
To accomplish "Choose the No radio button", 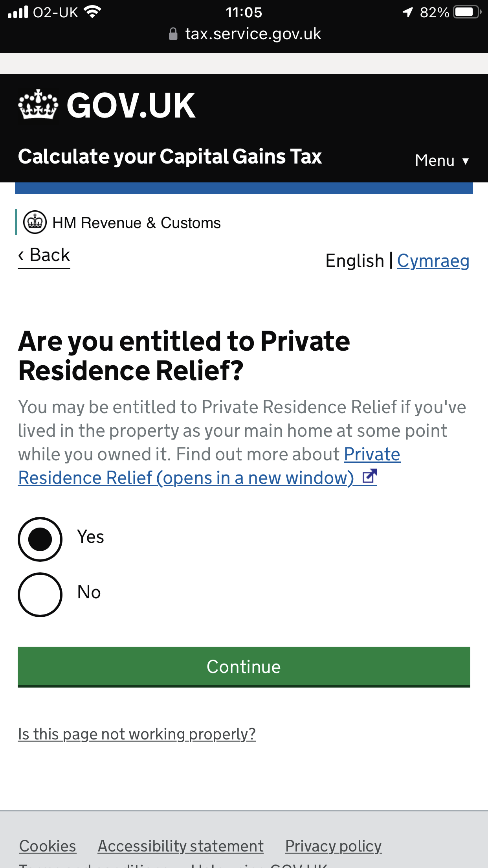I will click(x=40, y=594).
